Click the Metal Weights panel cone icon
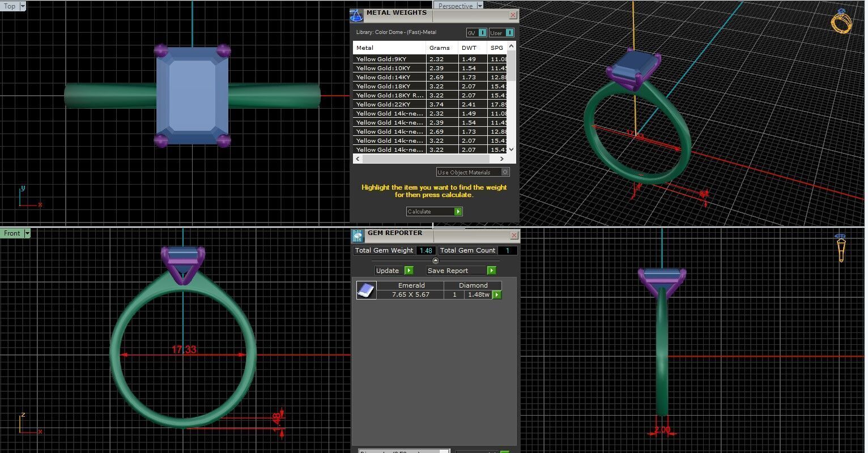Viewport: 868px width, 453px height. pos(356,15)
